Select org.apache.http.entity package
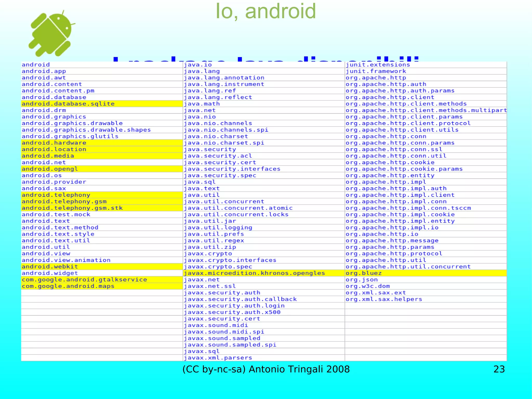The image size is (532, 399). (426, 175)
